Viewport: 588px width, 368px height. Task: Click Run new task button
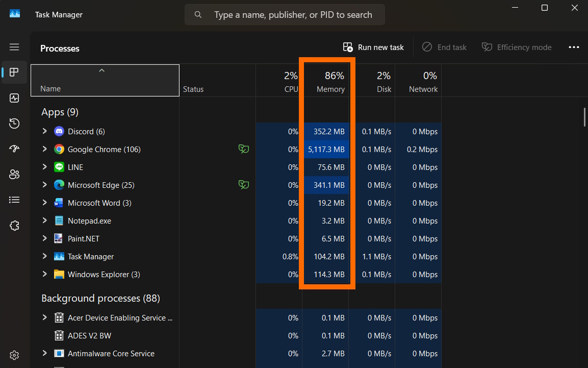373,47
